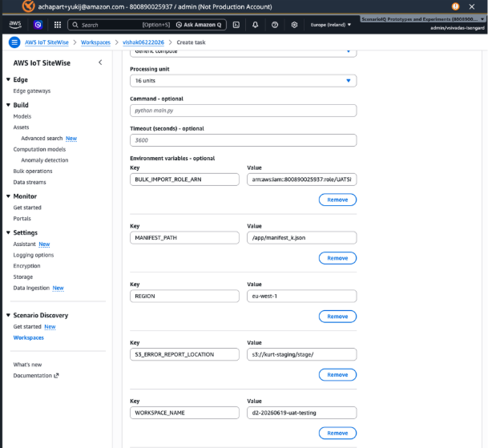Open the Europe (Ireland) region dropdown
This screenshot has height=448, width=488.
[x=330, y=25]
